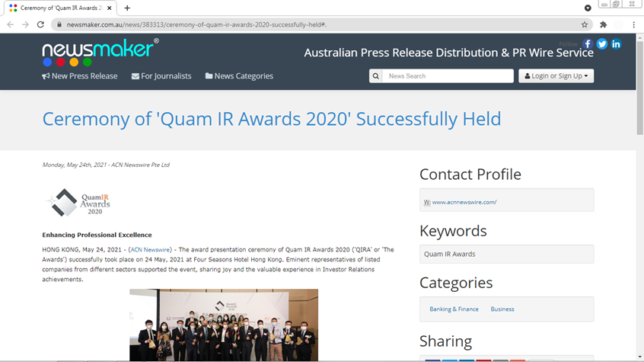Click the 'Contact Profile' heading
This screenshot has height=362, width=644.
coord(470,175)
